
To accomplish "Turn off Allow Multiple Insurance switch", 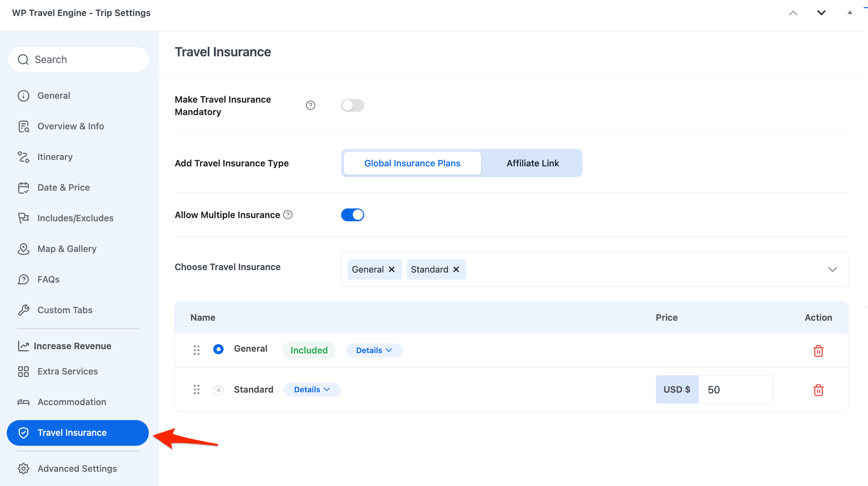I will click(352, 215).
